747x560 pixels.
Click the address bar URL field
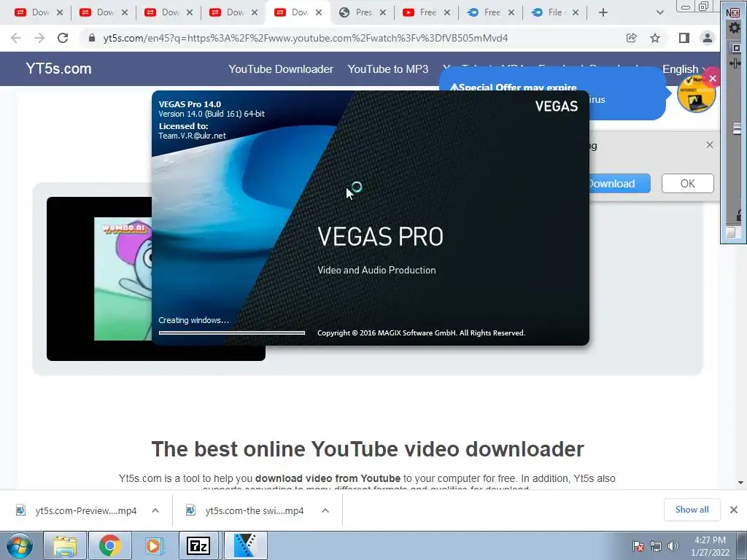(x=306, y=38)
